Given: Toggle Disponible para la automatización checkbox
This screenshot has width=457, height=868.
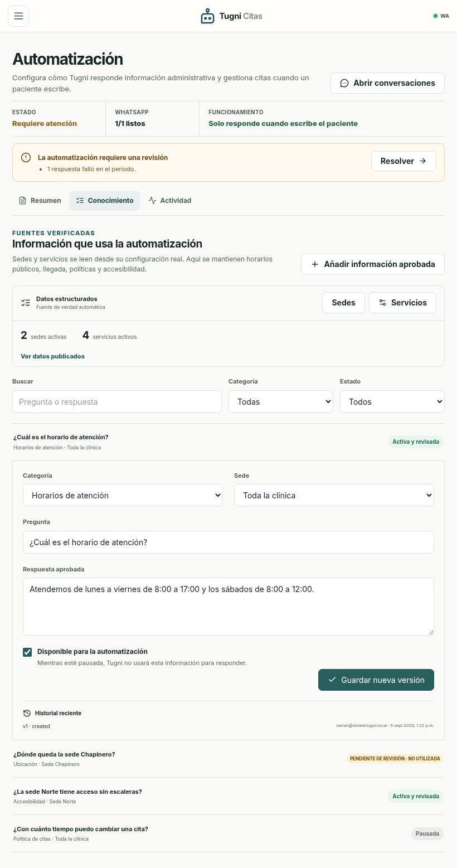Looking at the screenshot, I should point(27,652).
